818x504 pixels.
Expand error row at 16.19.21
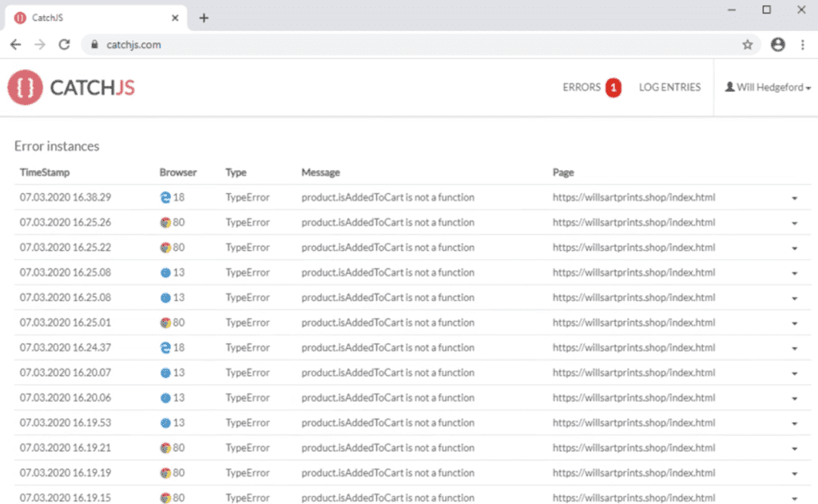[795, 449]
